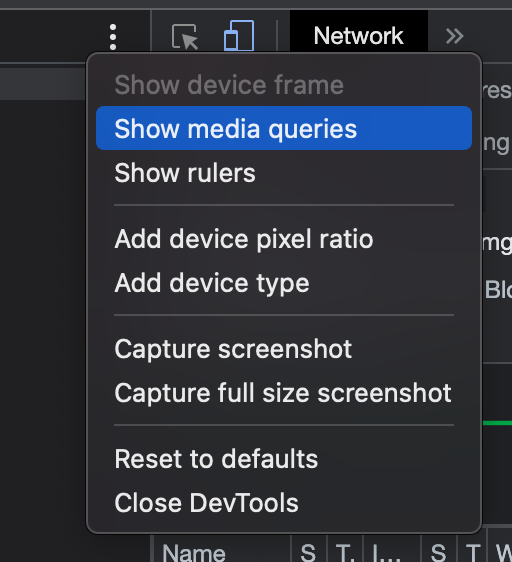This screenshot has width=512, height=562.
Task: Select Show rulers option
Action: 284,173
